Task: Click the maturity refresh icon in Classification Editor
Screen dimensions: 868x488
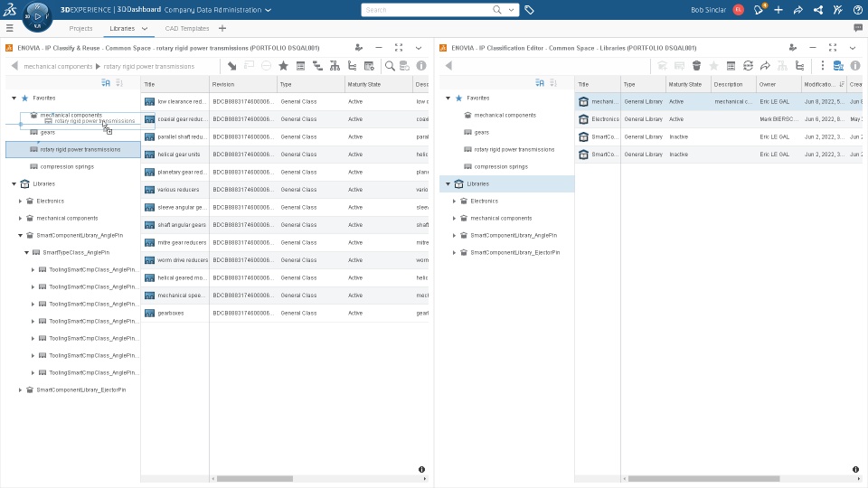Action: point(748,66)
